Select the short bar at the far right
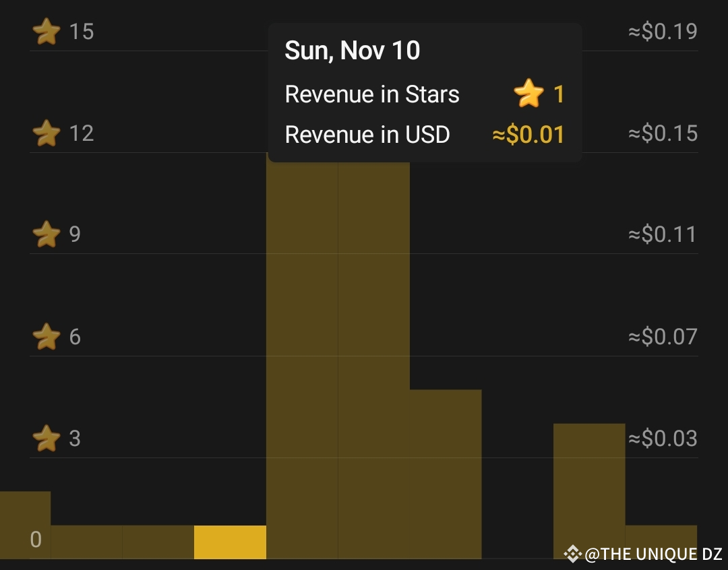The width and height of the screenshot is (728, 570). tap(661, 541)
